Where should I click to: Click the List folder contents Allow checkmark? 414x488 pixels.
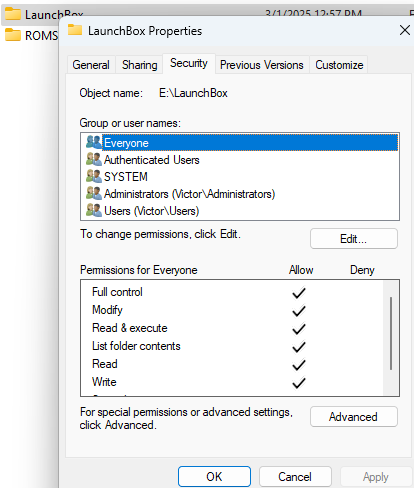click(x=299, y=347)
